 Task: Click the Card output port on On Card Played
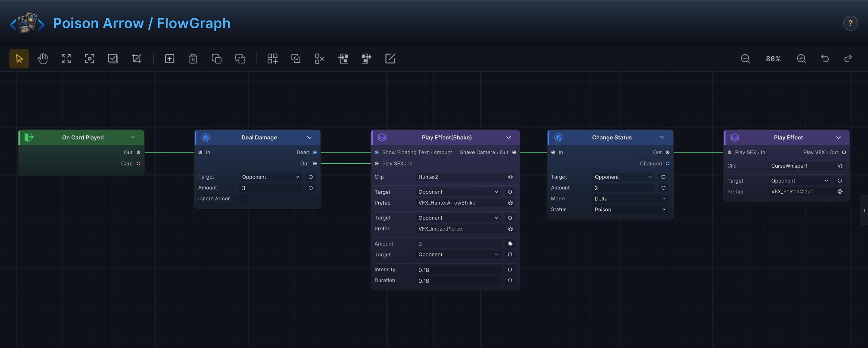[x=139, y=164]
